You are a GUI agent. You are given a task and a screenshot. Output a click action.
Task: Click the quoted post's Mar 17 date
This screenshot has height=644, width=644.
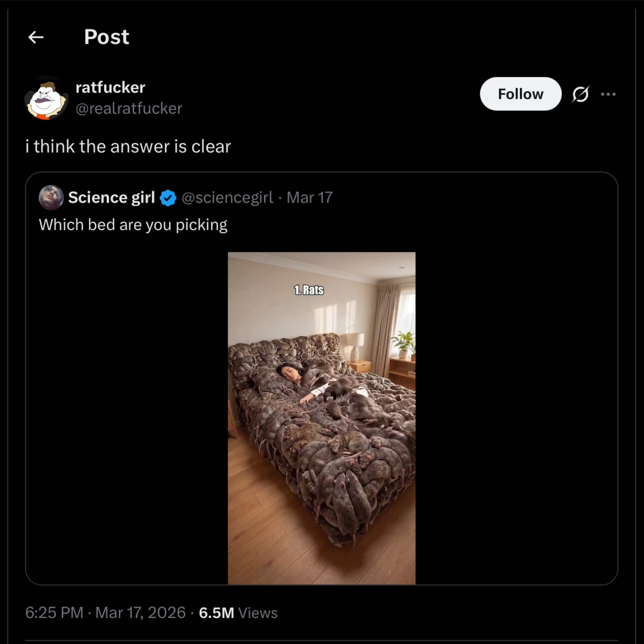[x=310, y=197]
